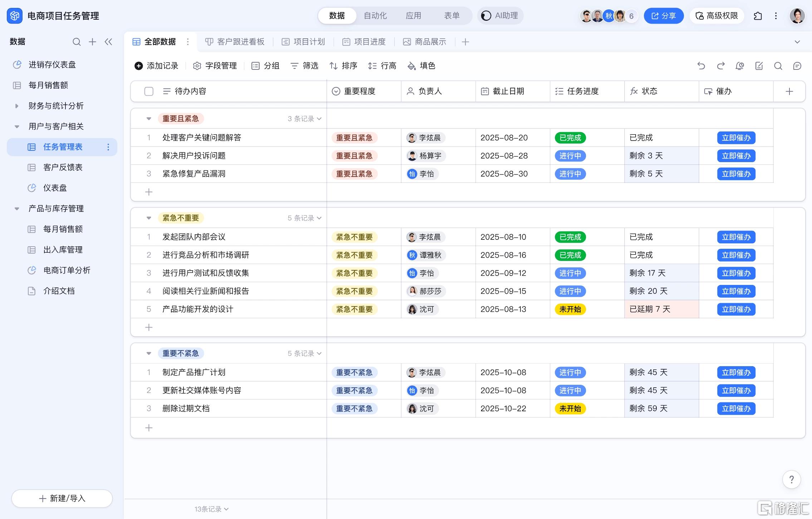Viewport: 812px width, 519px height.
Task: Open the comments chat icon
Action: pyautogui.click(x=797, y=66)
